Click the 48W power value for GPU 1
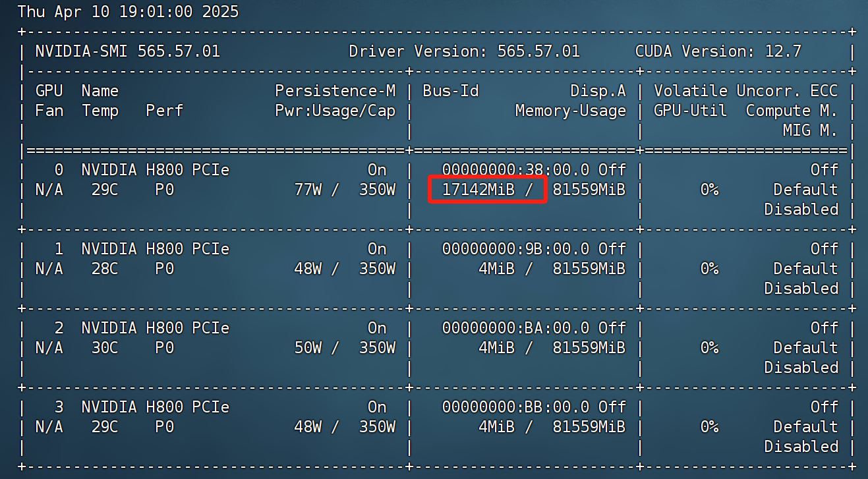 [x=308, y=269]
